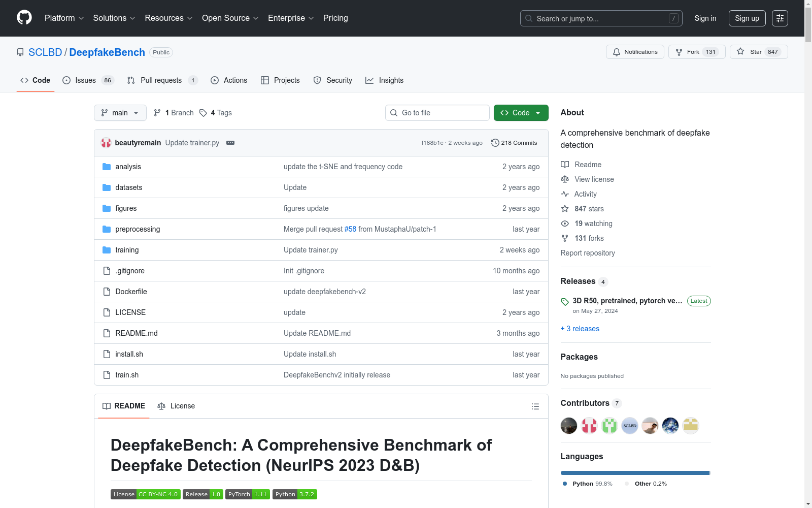Click the Sign up button
Viewport: 812px width, 508px height.
coord(747,18)
